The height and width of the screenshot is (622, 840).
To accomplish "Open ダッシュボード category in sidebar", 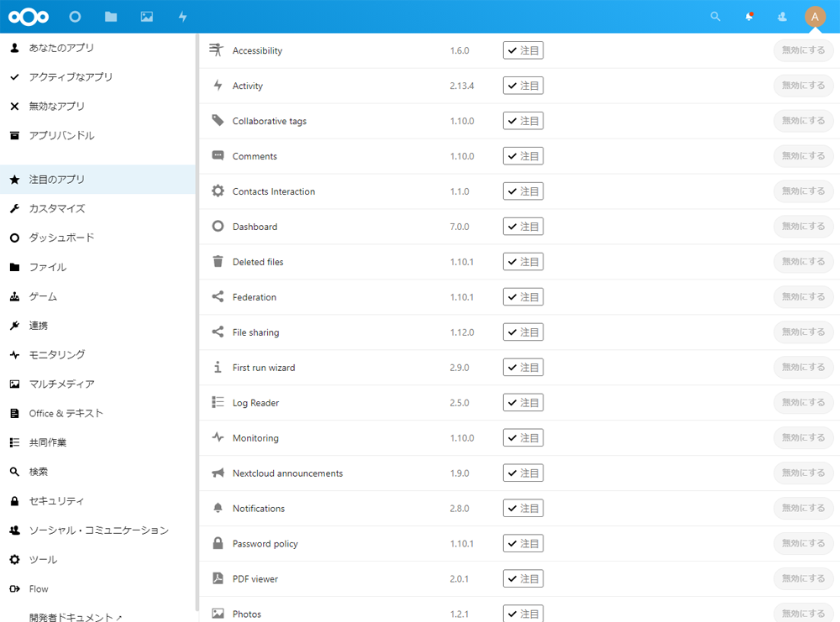I will click(x=98, y=238).
